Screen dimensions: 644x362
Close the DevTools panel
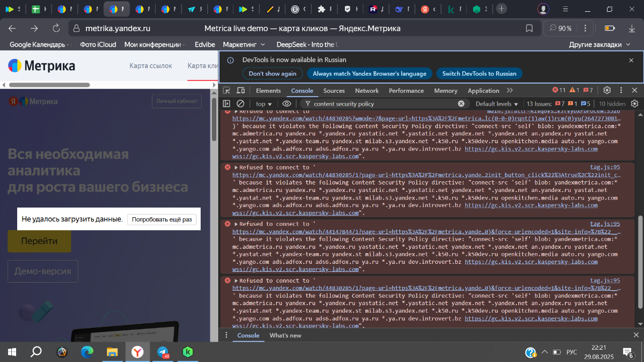(635, 90)
